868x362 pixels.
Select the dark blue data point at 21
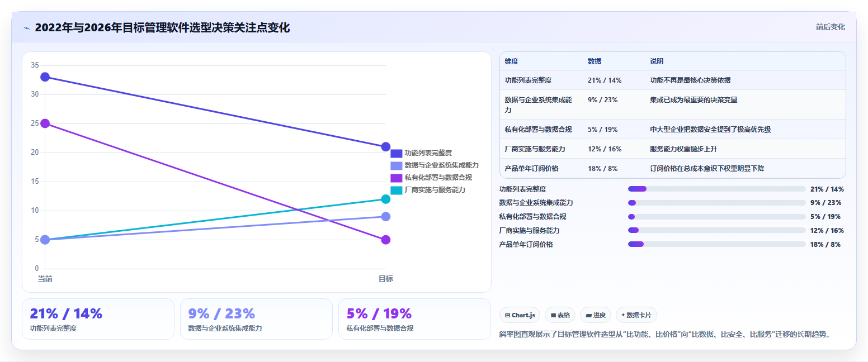coord(385,147)
